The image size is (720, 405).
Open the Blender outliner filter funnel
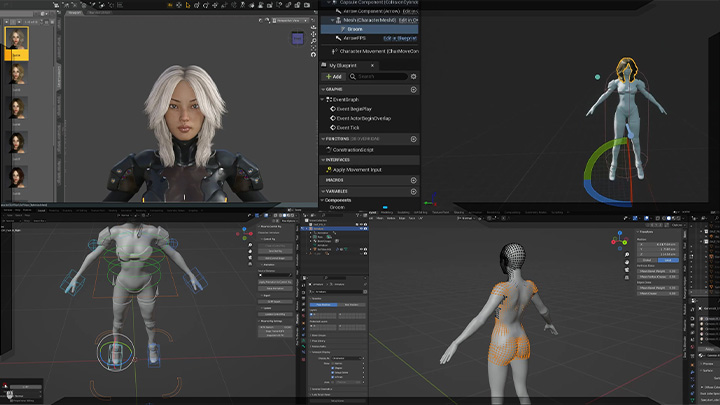(358, 215)
